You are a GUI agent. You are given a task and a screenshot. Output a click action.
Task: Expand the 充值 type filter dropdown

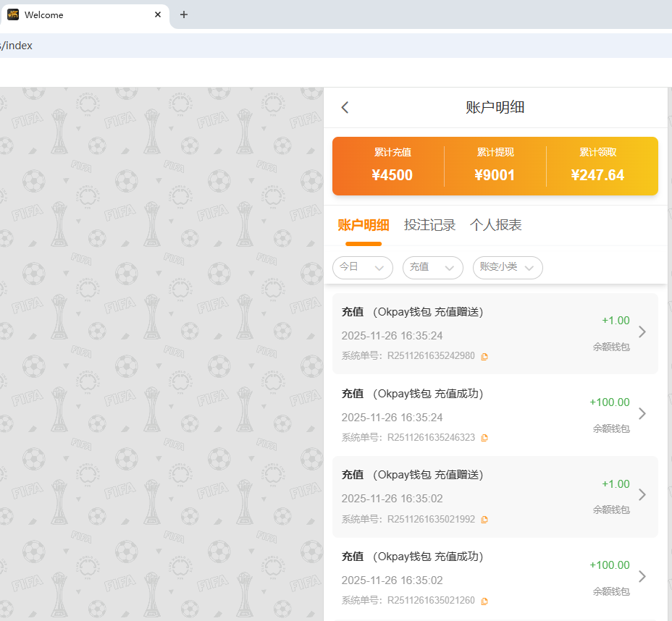coord(432,268)
